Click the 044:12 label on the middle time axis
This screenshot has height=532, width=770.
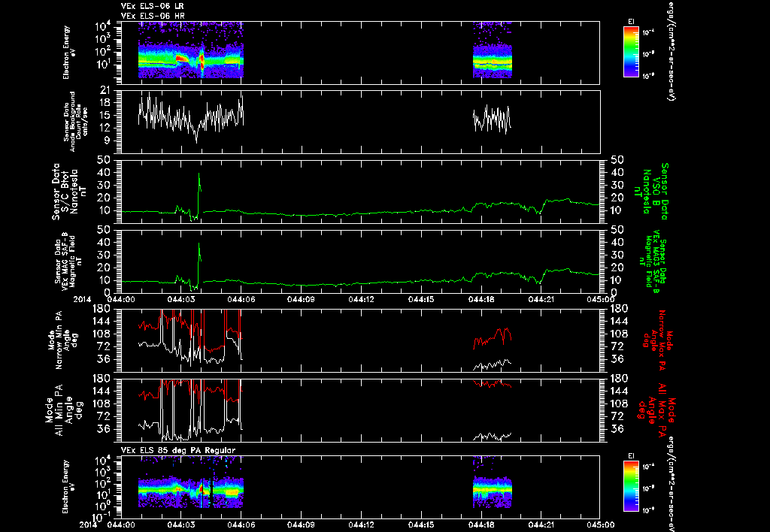point(362,299)
